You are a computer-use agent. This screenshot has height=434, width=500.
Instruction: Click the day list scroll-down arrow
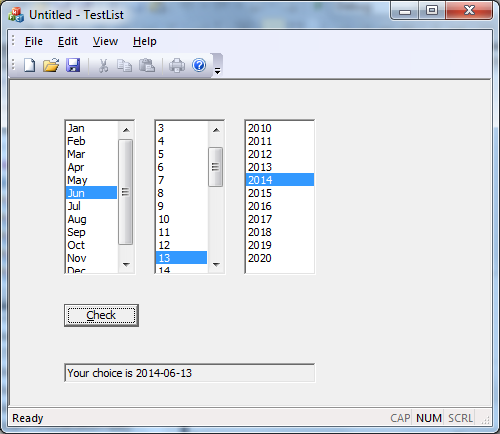[216, 265]
